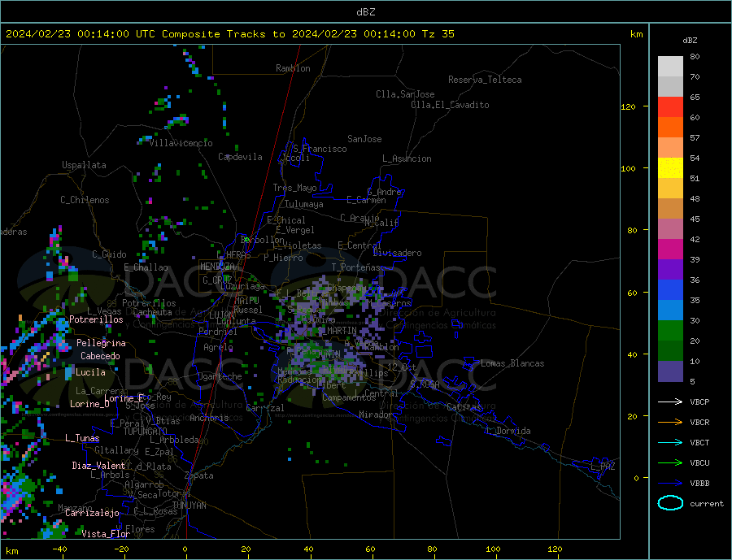The image size is (732, 560).
Task: Click the Vista_Flor station label
Action: click(106, 534)
